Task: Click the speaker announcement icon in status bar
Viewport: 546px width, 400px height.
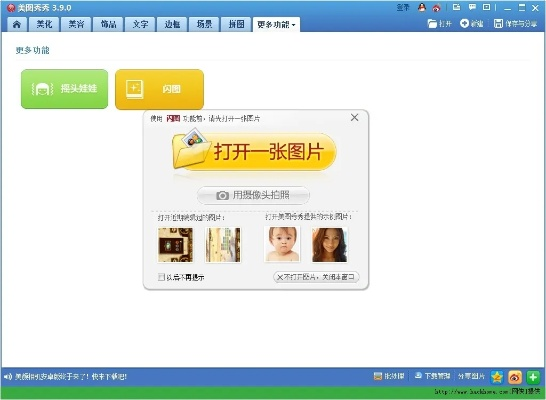Action: [8, 377]
